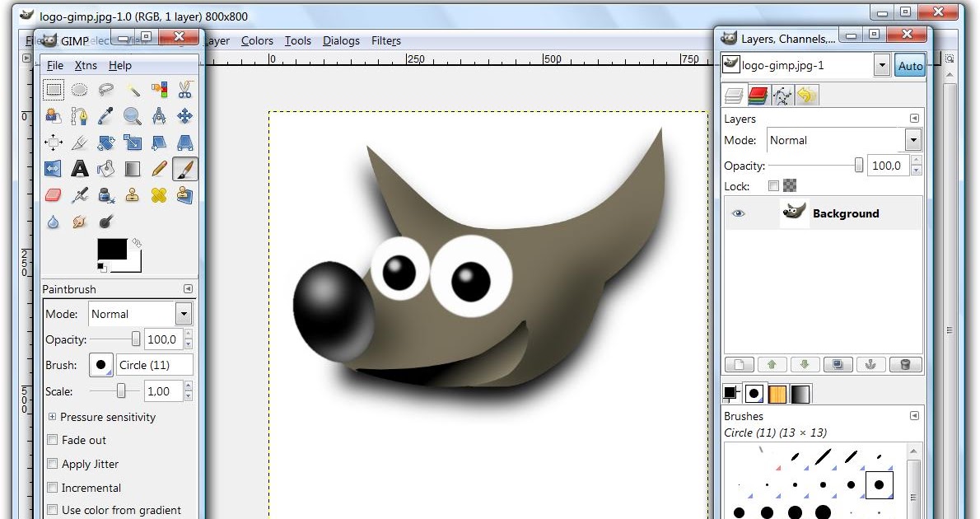Enable the Fade out checkbox

tap(54, 440)
